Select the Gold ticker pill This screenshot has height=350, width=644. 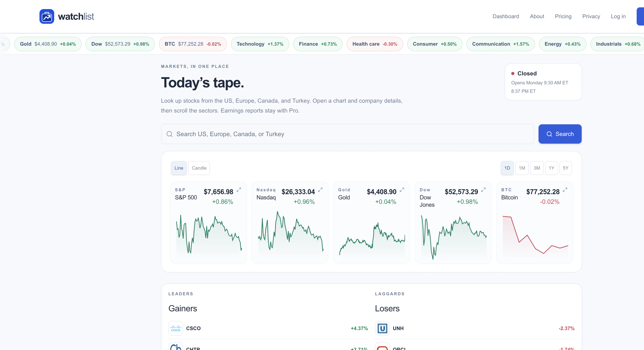click(x=48, y=44)
